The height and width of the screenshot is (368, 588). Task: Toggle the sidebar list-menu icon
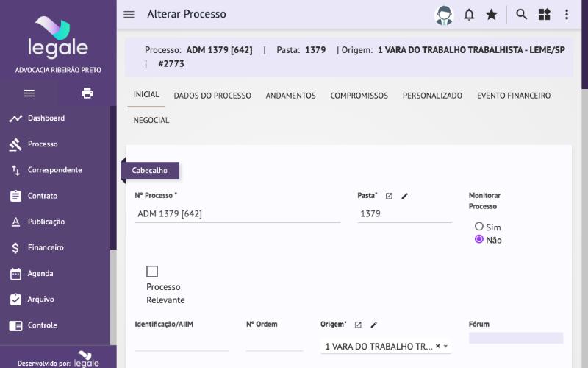pos(29,93)
